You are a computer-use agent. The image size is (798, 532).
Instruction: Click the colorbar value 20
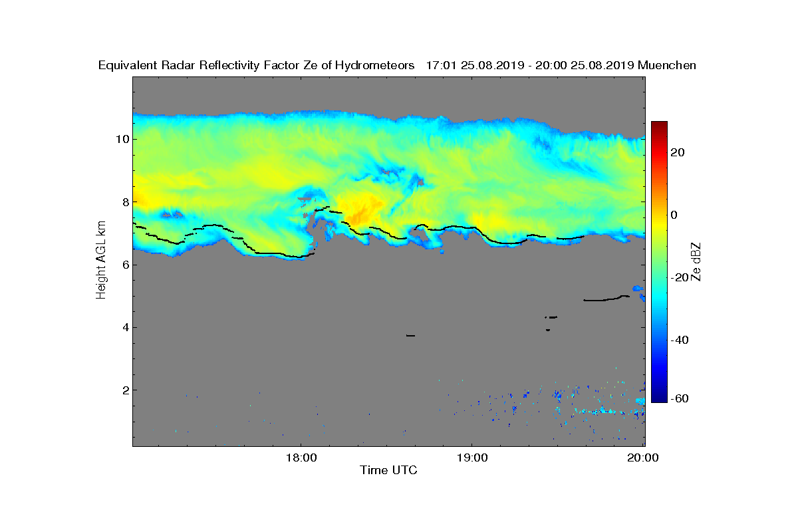pos(678,152)
